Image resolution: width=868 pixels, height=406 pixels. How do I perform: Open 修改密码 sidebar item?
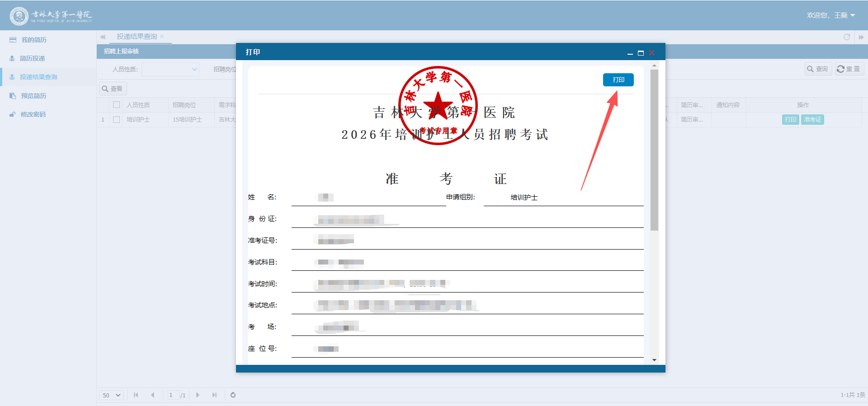[33, 114]
